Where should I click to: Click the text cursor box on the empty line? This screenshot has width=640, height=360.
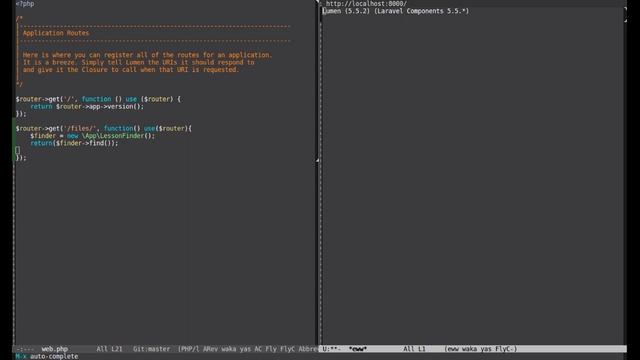click(x=18, y=150)
